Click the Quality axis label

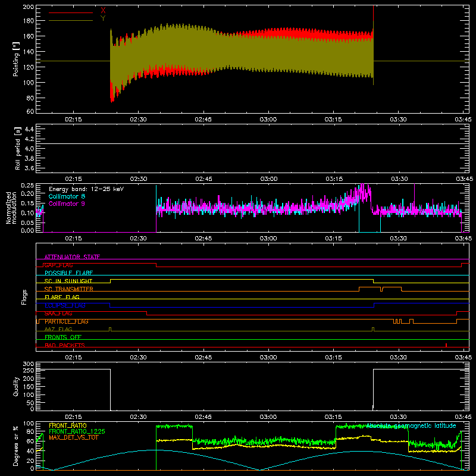coord(16,386)
